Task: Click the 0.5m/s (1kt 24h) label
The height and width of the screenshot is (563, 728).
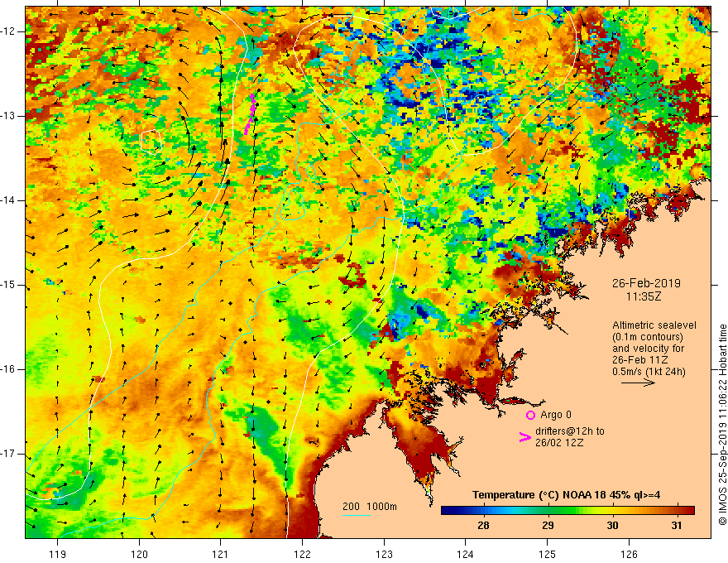Action: [649, 372]
